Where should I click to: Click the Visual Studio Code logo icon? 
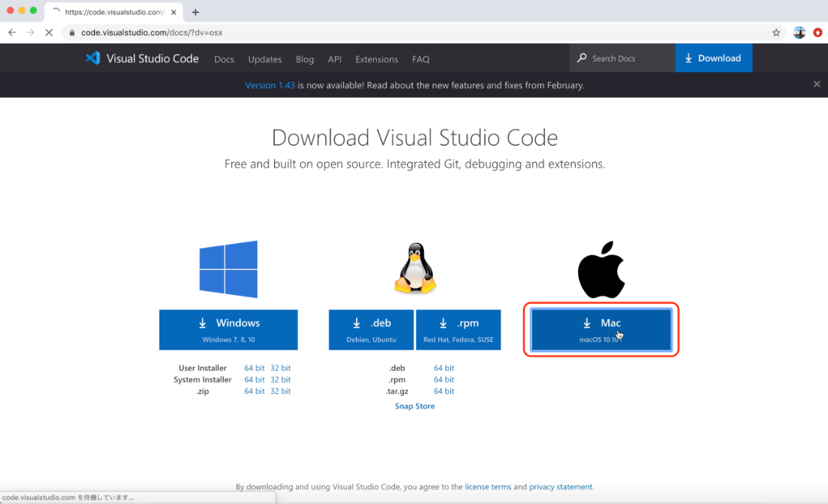93,58
